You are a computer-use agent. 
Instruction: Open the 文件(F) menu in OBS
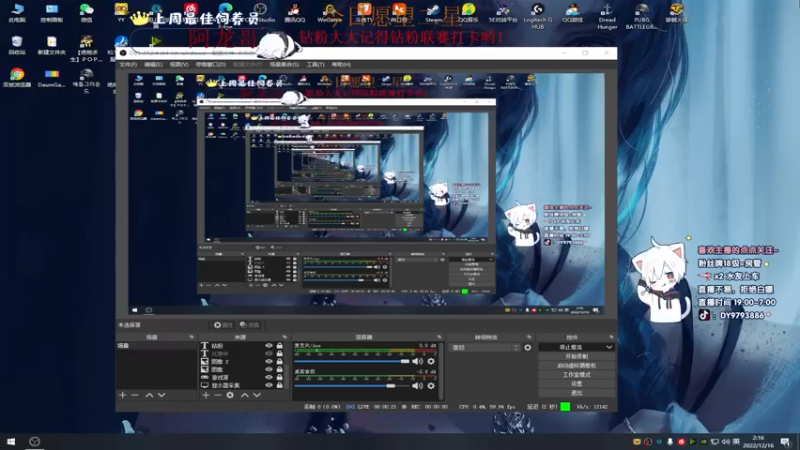pyautogui.click(x=128, y=65)
